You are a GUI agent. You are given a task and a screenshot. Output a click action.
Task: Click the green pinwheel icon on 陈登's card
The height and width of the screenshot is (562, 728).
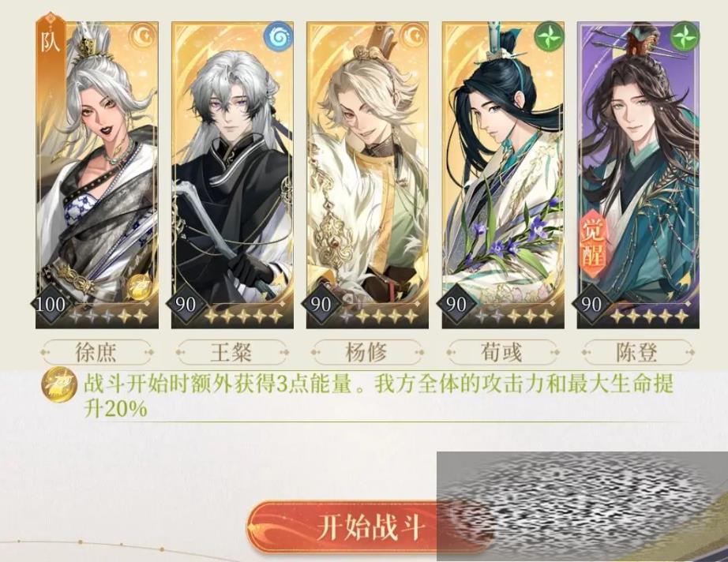pos(684,36)
